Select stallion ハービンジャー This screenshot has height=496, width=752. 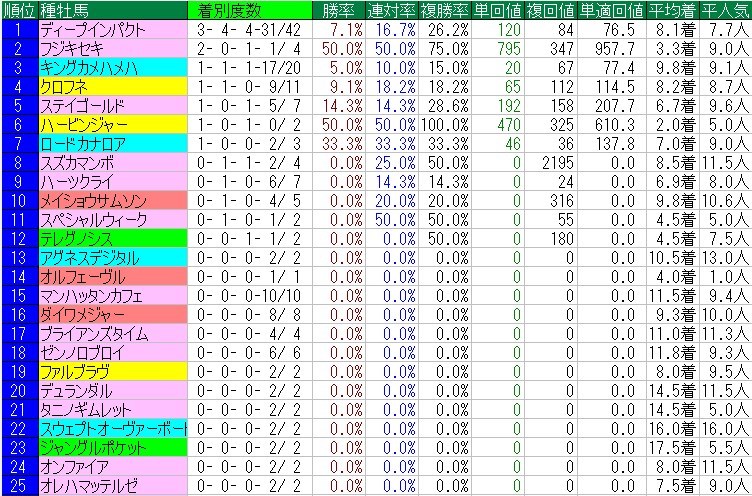click(112, 125)
